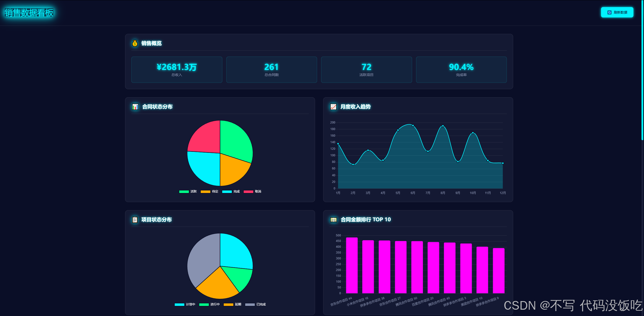Select the 90.4% 完成率 card

coord(461,70)
